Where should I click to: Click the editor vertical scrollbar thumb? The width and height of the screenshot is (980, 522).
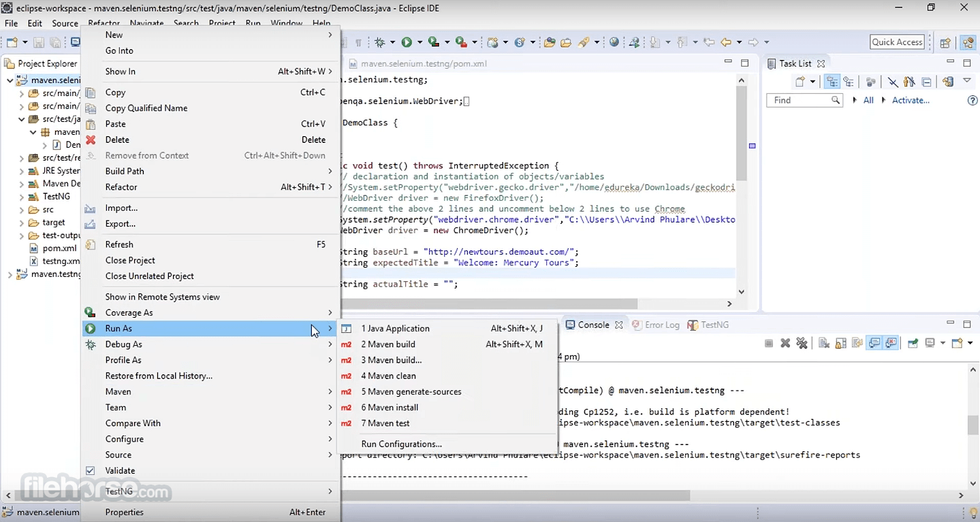[x=742, y=133]
